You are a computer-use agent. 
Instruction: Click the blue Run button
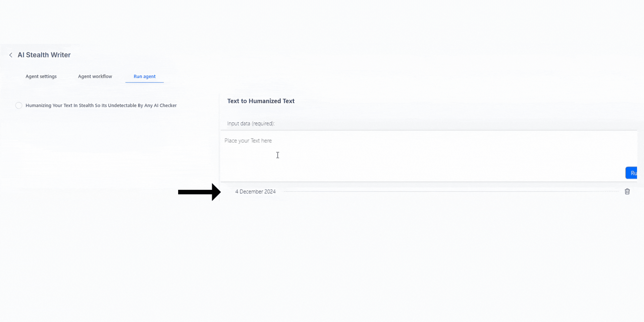(x=631, y=173)
